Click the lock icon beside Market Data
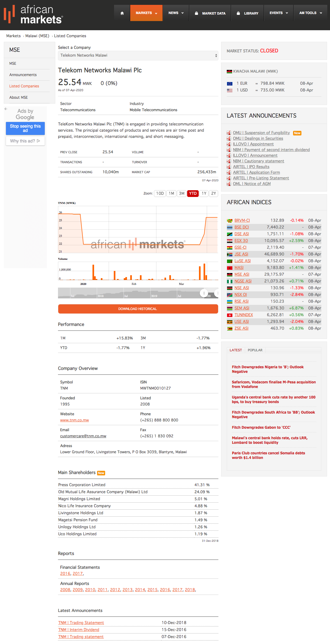This screenshot has width=330, height=644. coord(197,13)
